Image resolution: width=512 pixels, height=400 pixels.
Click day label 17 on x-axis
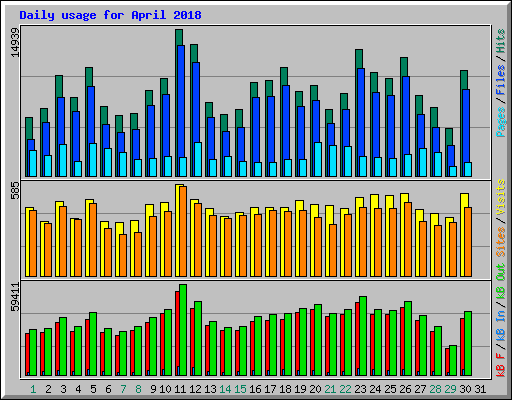tap(270, 389)
